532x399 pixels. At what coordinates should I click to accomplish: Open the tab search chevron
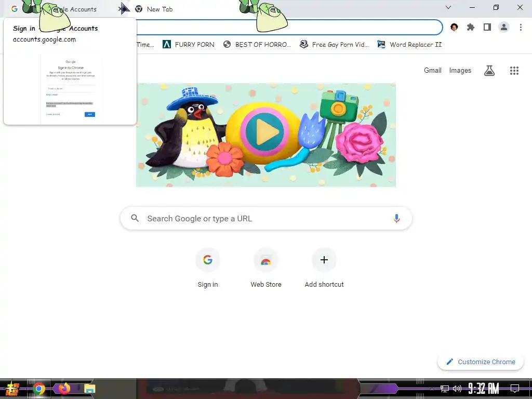tap(448, 7)
